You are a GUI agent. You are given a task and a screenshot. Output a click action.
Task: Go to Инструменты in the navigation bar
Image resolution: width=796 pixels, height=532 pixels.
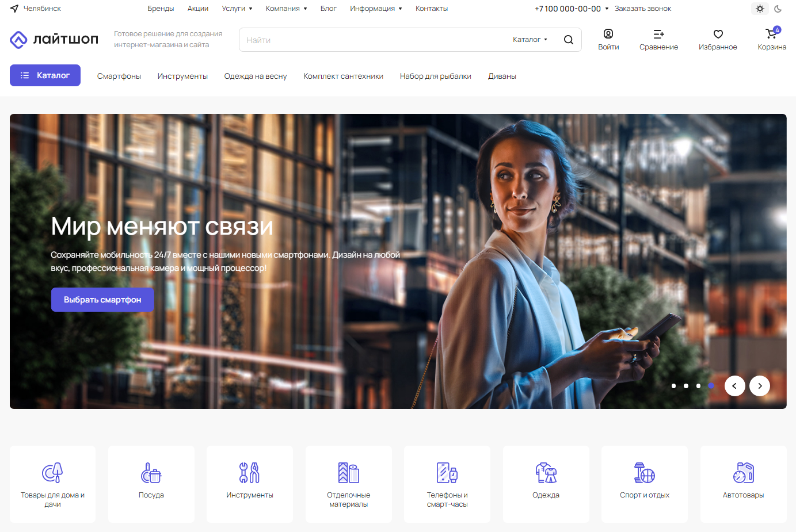click(182, 76)
